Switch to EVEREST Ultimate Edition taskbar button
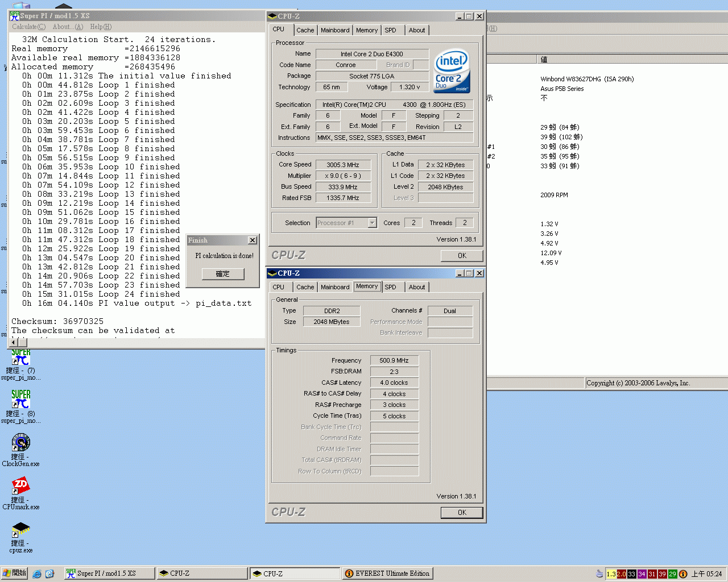 click(388, 573)
